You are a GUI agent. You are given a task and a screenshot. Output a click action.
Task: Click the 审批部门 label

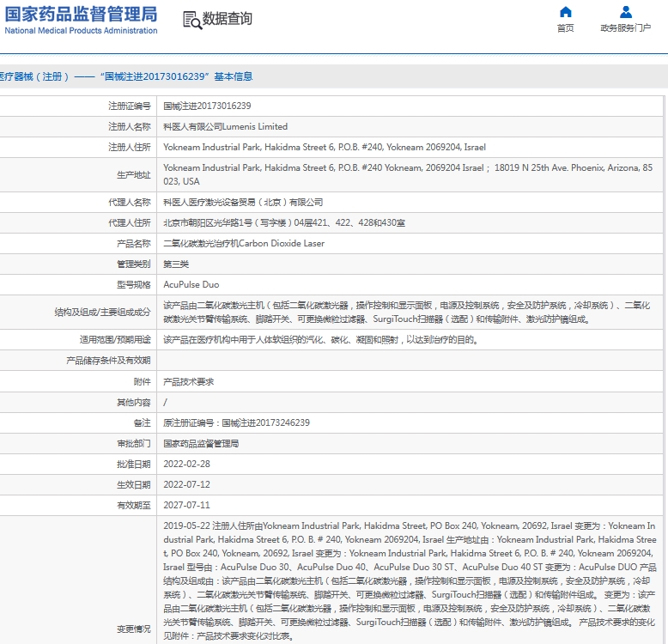point(134,443)
